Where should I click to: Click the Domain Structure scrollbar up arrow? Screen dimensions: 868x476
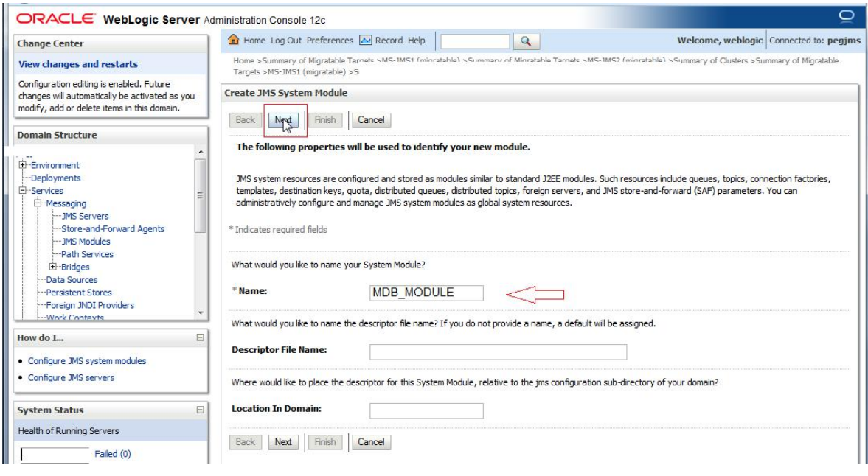click(201, 152)
